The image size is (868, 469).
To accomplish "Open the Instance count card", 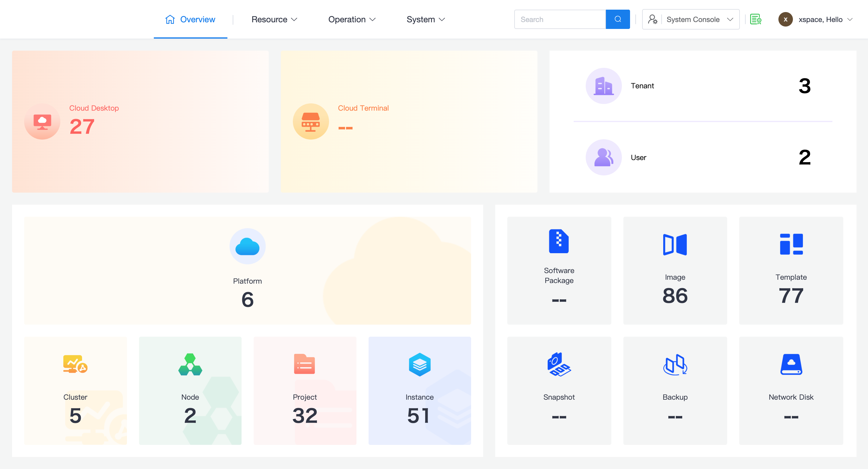I will 419,391.
